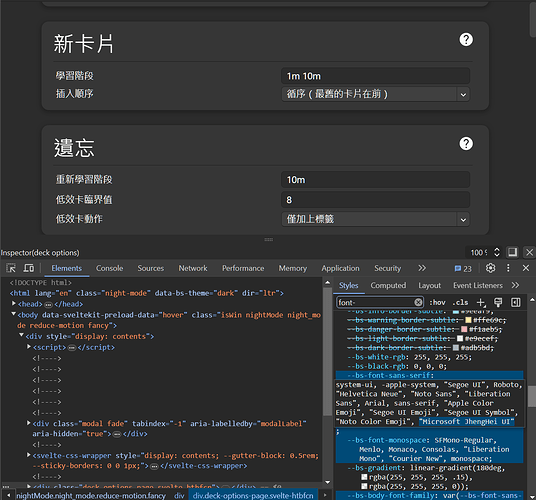Viewport: 536px width, 500px height.
Task: Click the help icon for 新卡片 section
Action: coord(466,40)
